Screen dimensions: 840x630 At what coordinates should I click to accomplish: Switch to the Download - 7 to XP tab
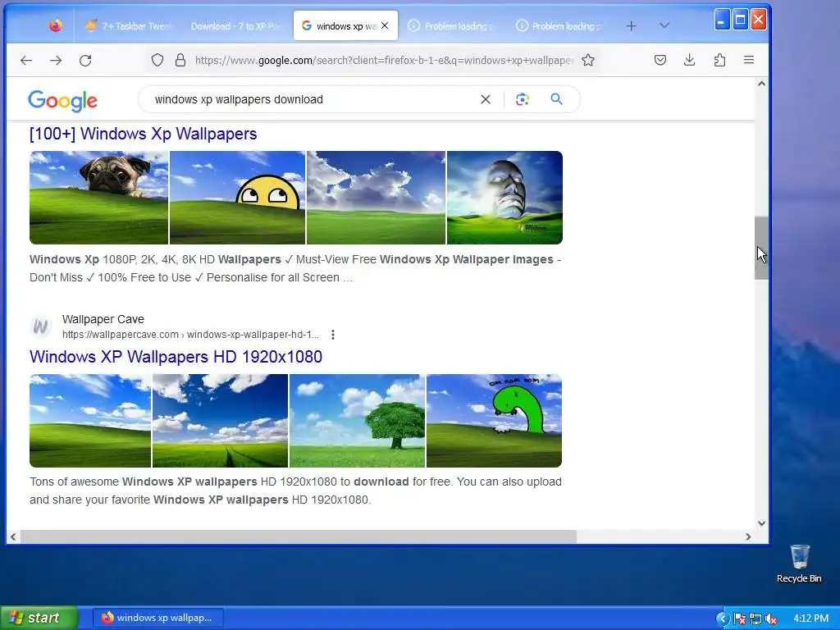[x=236, y=25]
